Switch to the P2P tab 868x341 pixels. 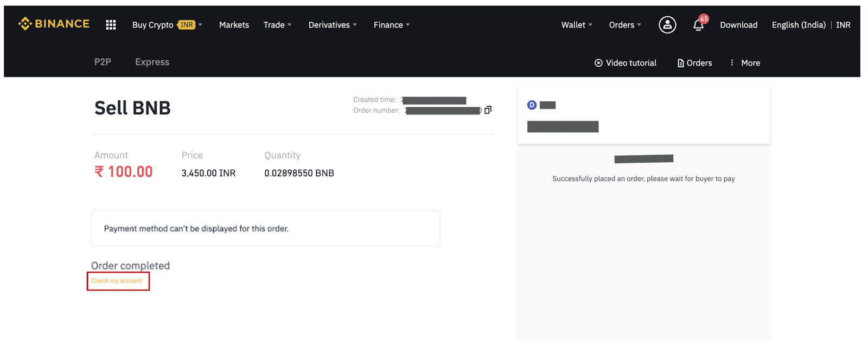103,62
